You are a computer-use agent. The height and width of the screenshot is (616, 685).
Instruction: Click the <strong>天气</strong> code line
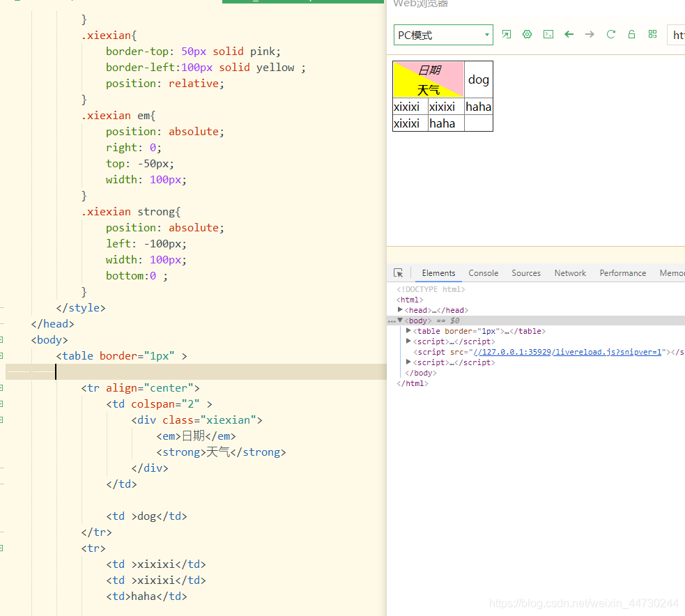pyautogui.click(x=221, y=452)
